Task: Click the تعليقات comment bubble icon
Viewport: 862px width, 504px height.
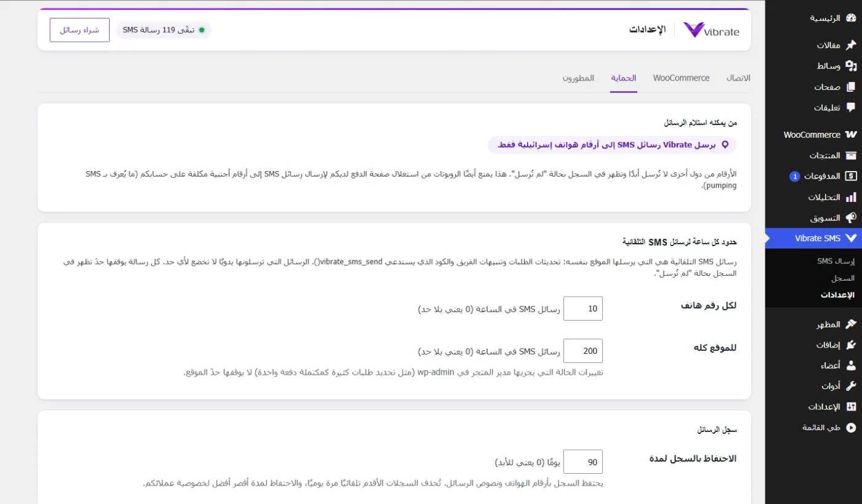Action: click(x=851, y=108)
